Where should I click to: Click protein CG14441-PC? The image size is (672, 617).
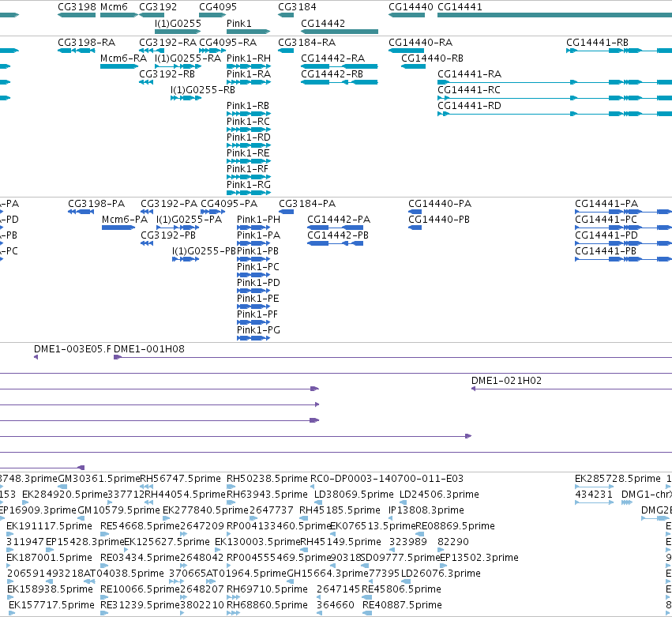(606, 219)
